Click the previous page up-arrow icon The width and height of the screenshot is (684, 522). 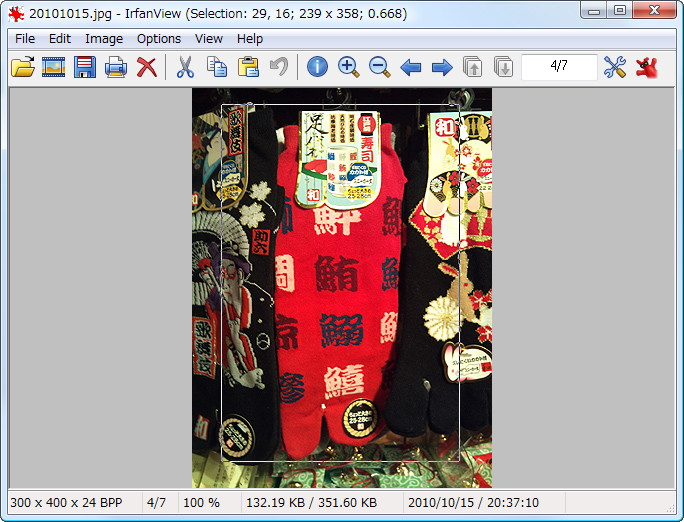(472, 67)
